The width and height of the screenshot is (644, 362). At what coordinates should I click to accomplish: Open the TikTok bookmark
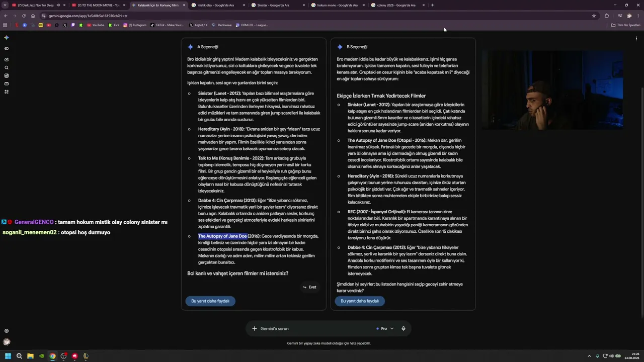coord(167,25)
